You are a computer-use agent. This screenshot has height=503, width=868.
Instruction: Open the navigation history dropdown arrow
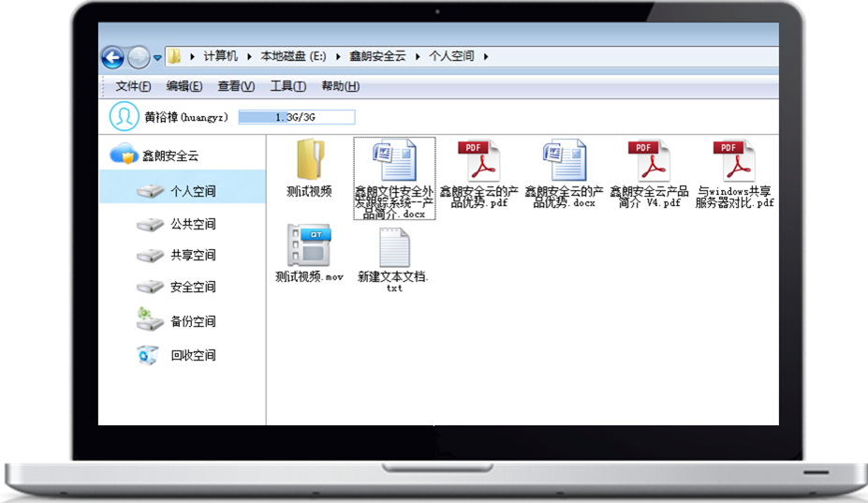[x=157, y=58]
